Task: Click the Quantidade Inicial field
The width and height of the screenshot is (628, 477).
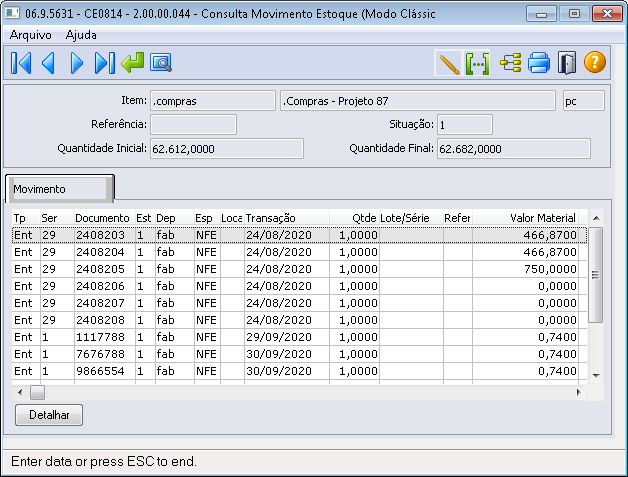Action: click(x=227, y=149)
